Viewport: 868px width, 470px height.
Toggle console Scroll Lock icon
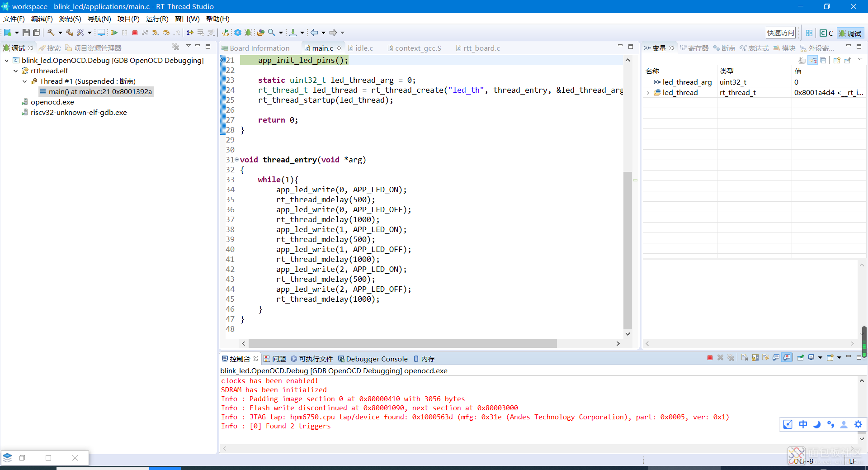click(x=755, y=358)
